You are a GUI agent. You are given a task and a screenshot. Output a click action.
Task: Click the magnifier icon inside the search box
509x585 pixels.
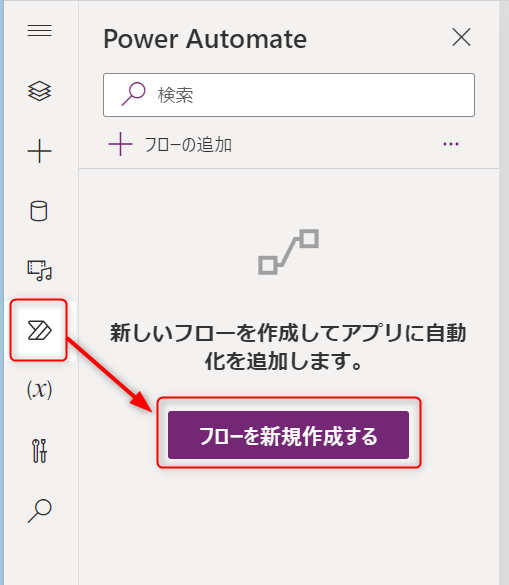(133, 94)
